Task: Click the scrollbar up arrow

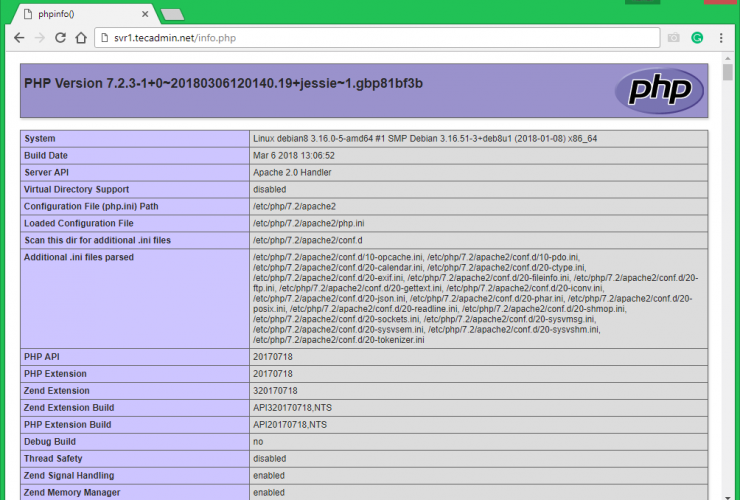Action: tap(727, 61)
